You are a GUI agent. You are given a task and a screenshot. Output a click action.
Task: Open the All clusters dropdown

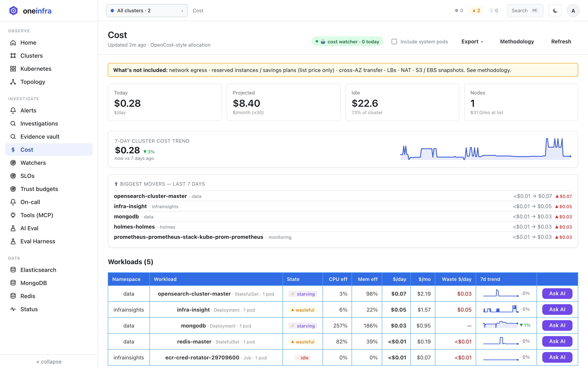[x=147, y=11]
